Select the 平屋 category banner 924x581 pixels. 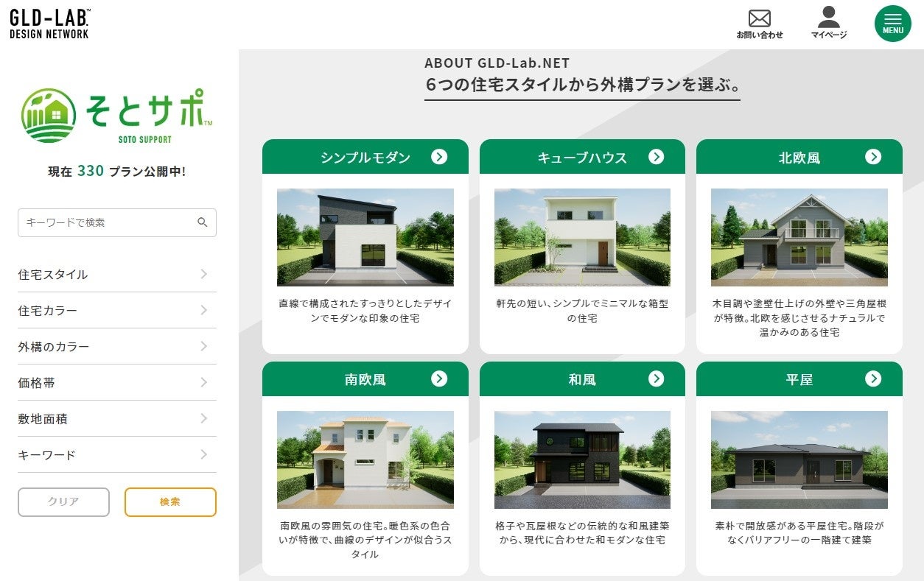pos(799,378)
